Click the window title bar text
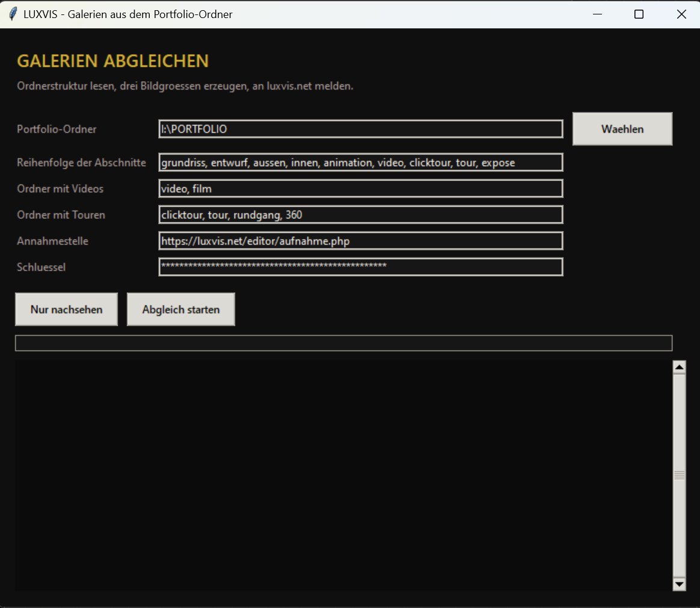Image resolution: width=700 pixels, height=608 pixels. point(128,14)
